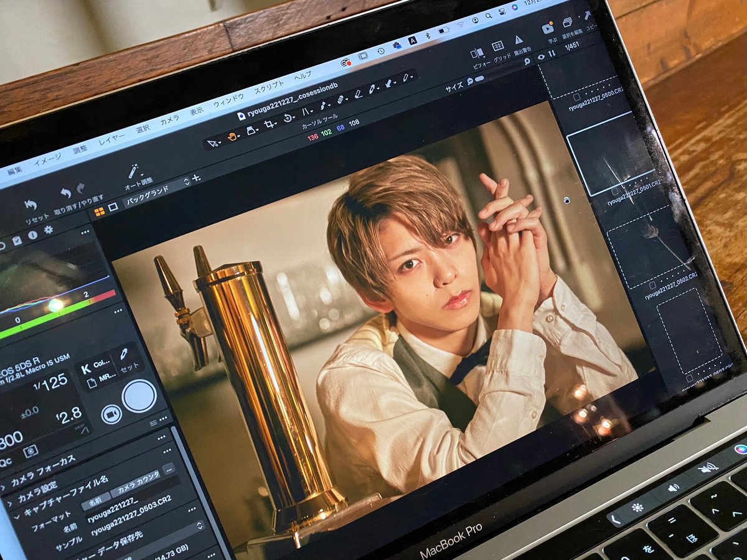This screenshot has height=560, width=747.
Task: Select the annotation pencil tool
Action: (407, 77)
